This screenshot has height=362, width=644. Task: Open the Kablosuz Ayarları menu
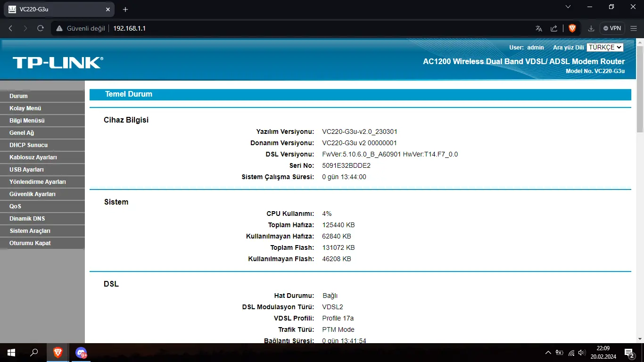[x=42, y=157]
